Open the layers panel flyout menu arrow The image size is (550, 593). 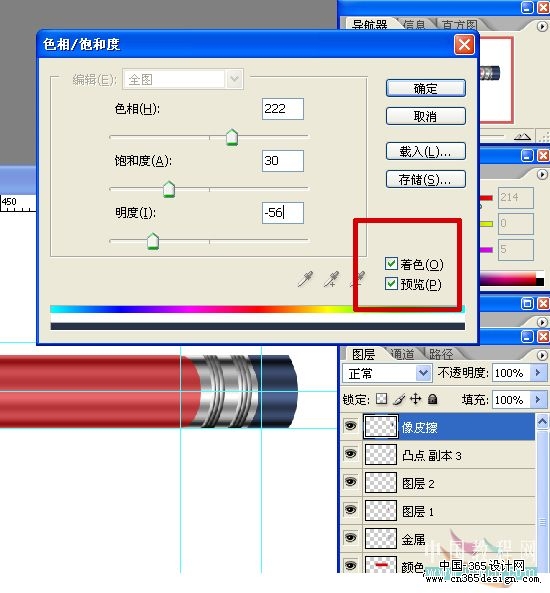click(542, 355)
